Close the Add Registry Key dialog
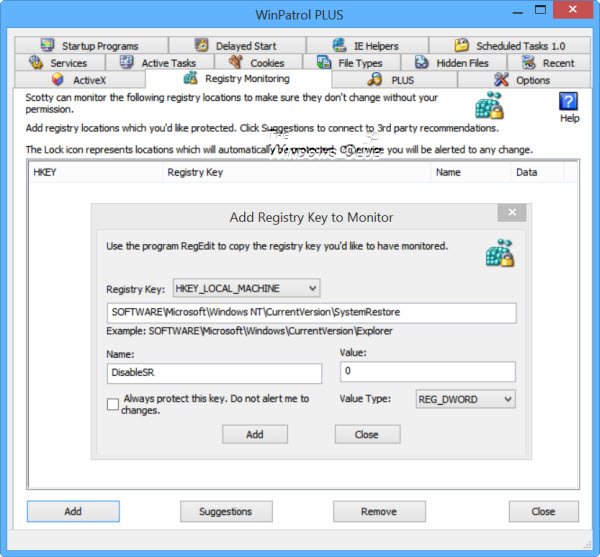This screenshot has height=557, width=600. coord(512,212)
